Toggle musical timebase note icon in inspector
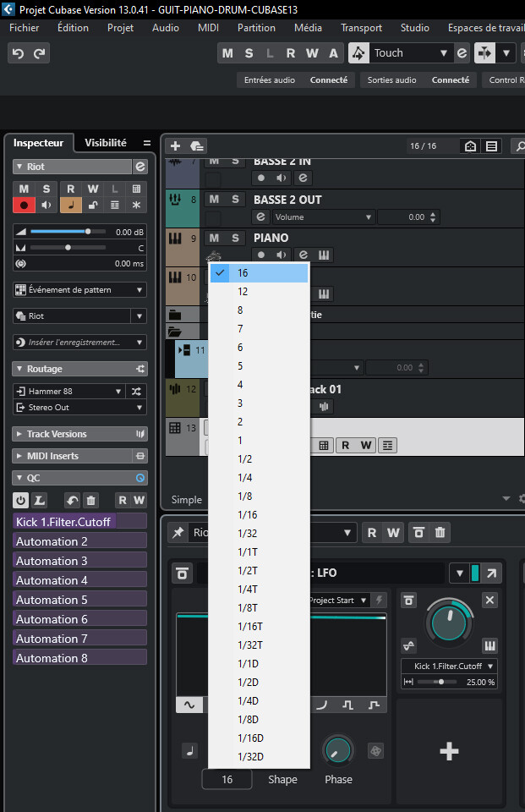This screenshot has width=525, height=812. (71, 205)
